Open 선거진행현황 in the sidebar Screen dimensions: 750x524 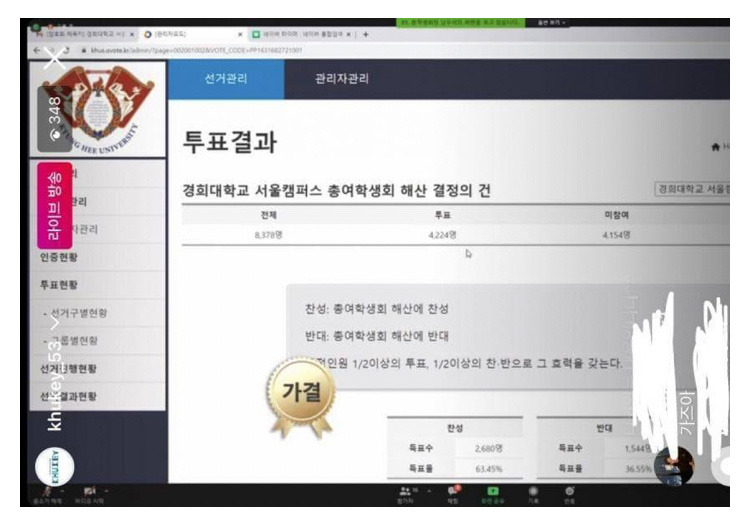98,369
